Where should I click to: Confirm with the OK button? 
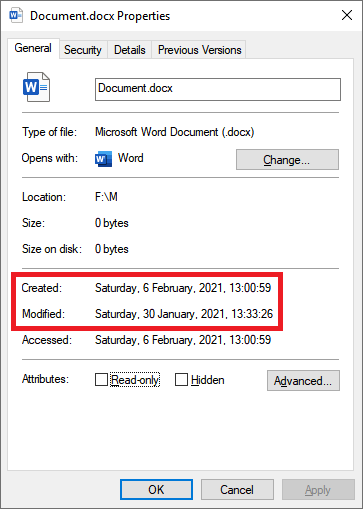[156, 490]
